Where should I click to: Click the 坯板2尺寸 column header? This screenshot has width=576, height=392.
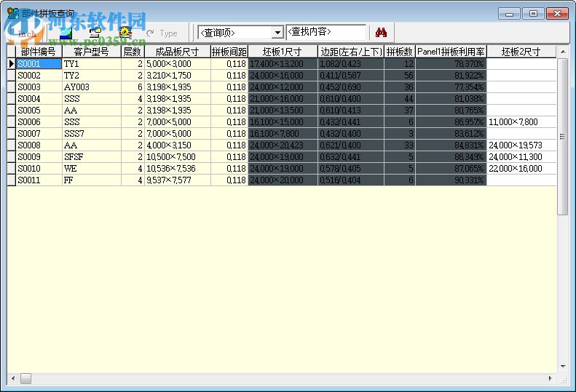(521, 52)
